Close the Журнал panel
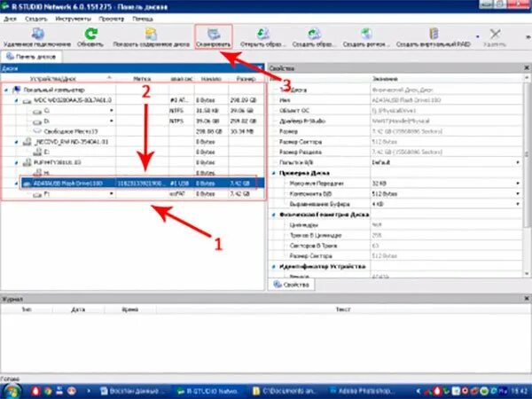This screenshot has width=532, height=399. 527,299
